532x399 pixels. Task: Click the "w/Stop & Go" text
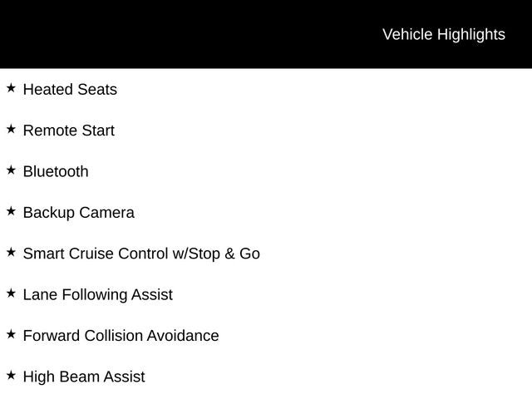tap(216, 254)
